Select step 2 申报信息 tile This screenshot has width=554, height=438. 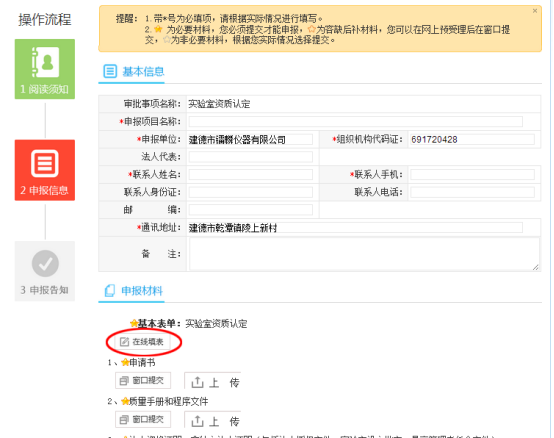[45, 170]
